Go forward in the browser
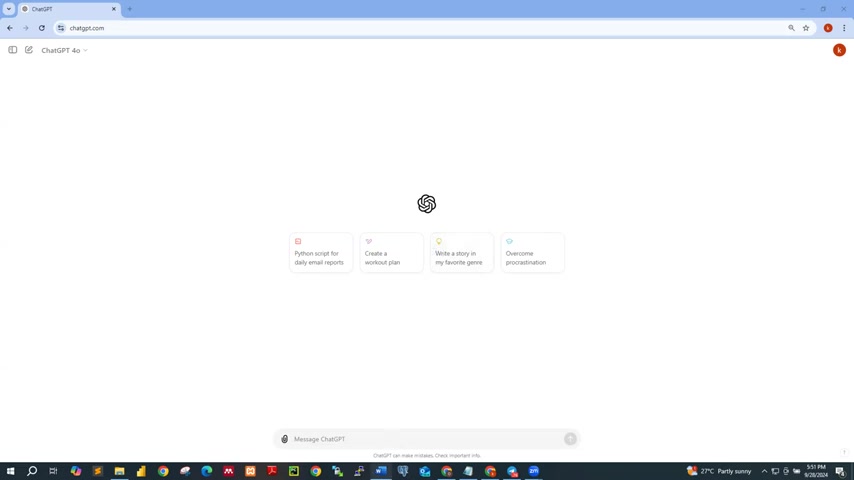 (x=26, y=28)
